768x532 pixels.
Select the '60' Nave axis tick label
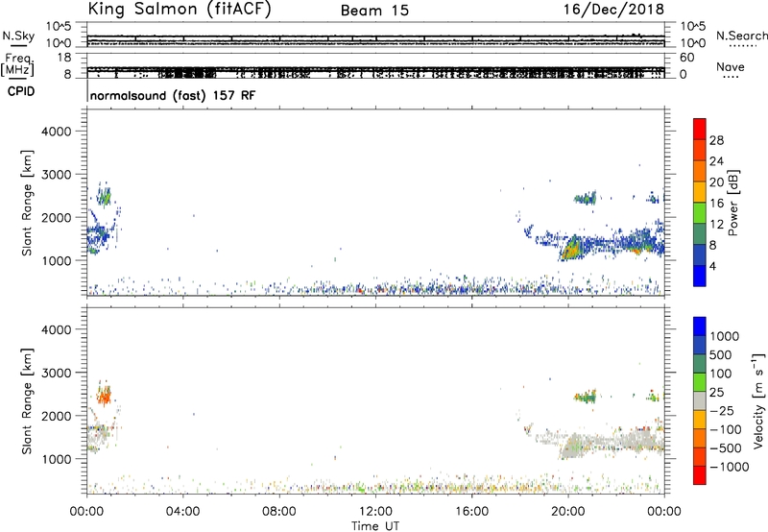pos(686,58)
